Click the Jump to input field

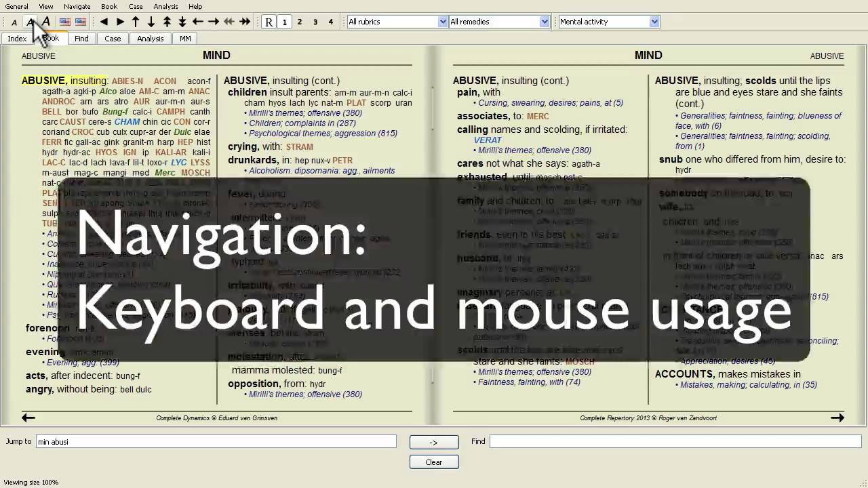click(216, 441)
